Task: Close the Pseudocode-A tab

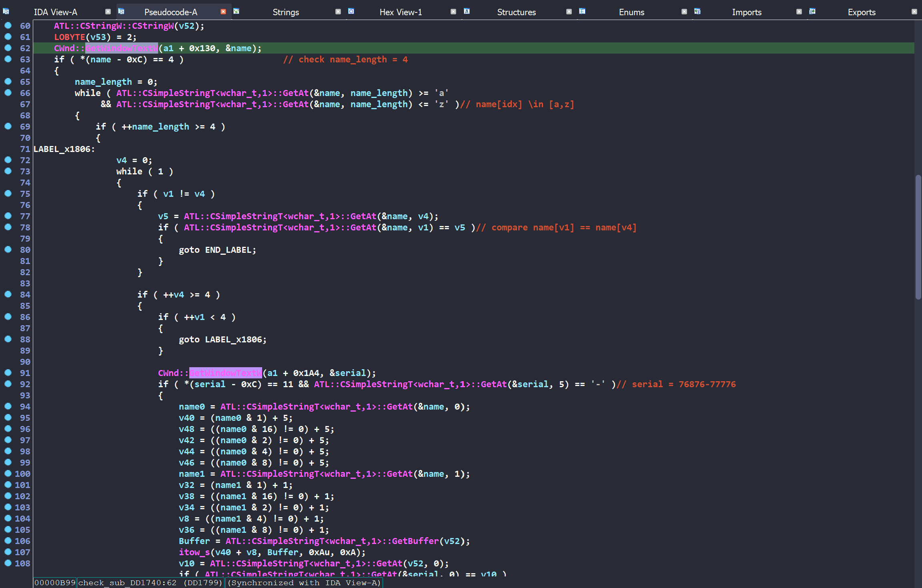Action: tap(223, 12)
